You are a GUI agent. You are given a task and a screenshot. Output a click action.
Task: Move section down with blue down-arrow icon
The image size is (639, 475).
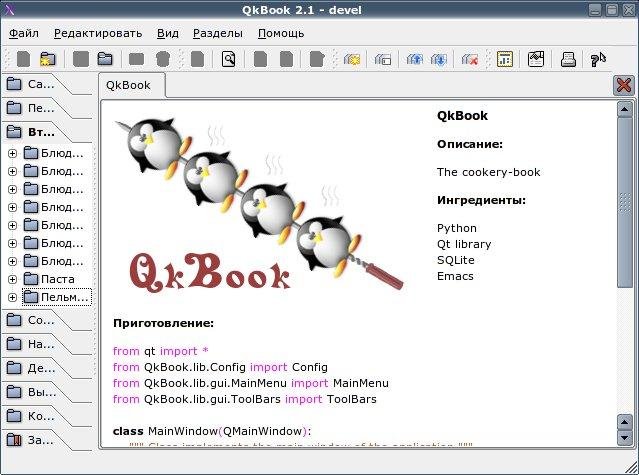(438, 59)
